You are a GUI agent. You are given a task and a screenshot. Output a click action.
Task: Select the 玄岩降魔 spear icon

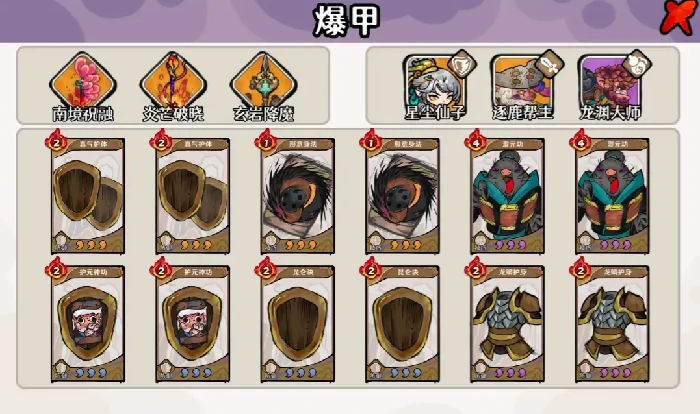[263, 83]
